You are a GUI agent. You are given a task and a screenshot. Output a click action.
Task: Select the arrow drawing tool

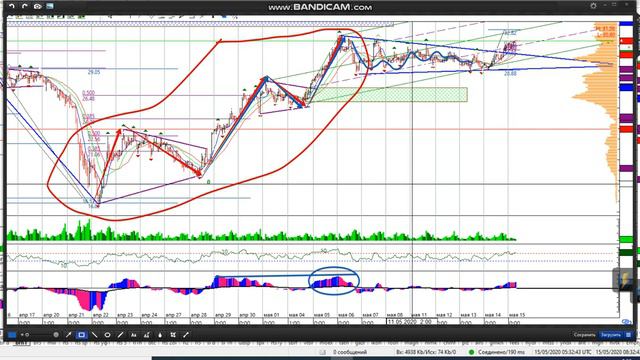point(69,335)
